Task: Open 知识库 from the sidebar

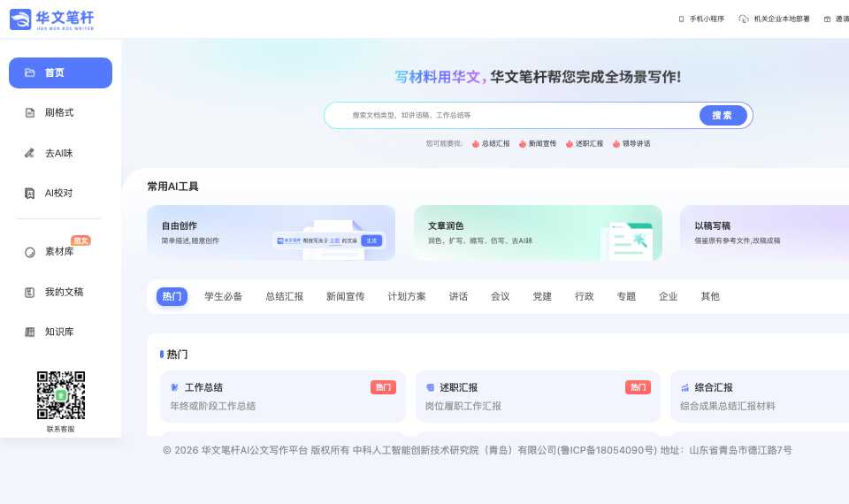Action: coord(60,332)
